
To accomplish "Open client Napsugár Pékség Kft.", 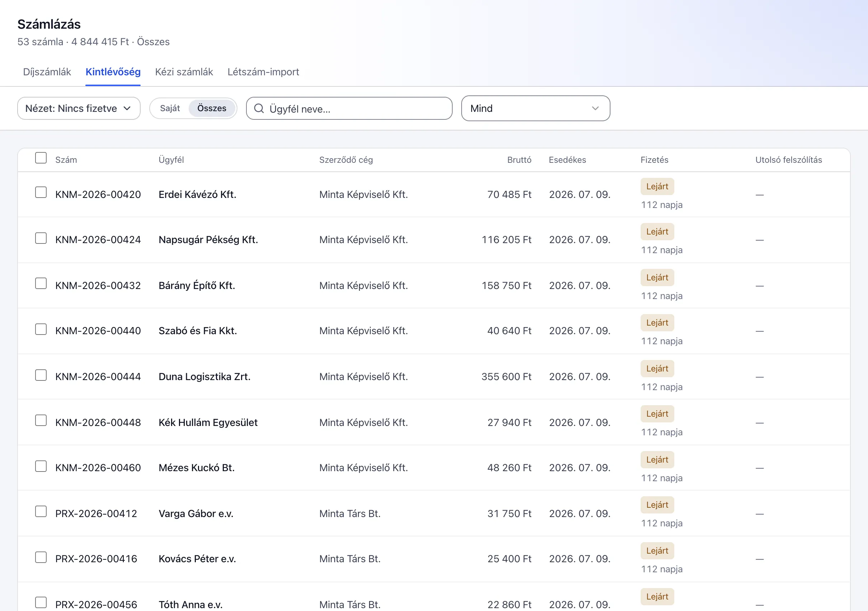I will (208, 240).
